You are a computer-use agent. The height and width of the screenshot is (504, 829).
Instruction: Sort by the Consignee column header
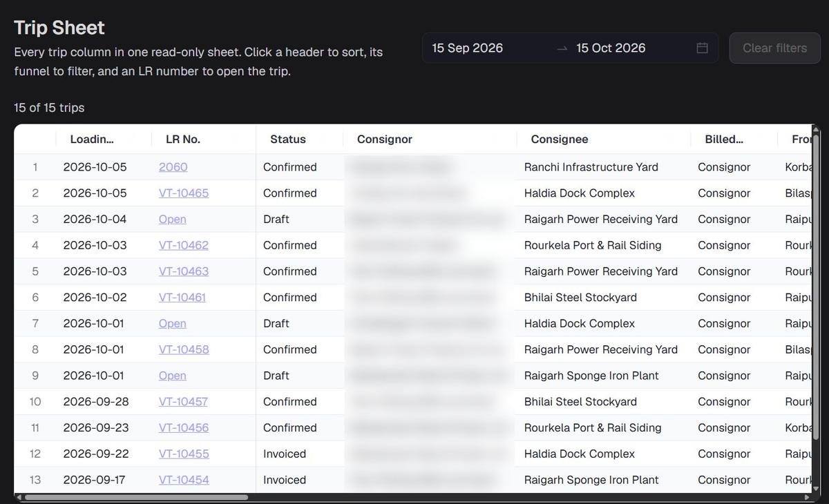(x=560, y=139)
